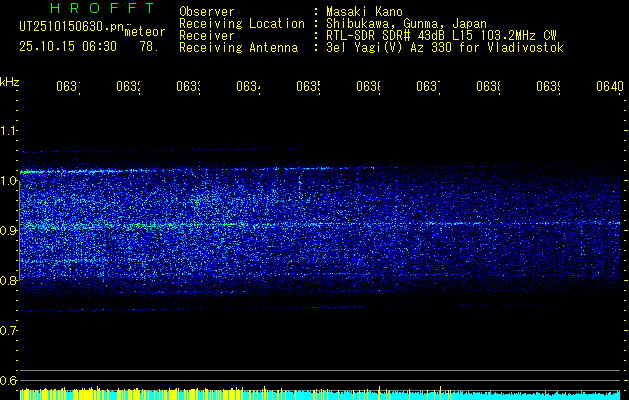Click the 0634 time axis marker
This screenshot has height=400, width=629.
[248, 86]
